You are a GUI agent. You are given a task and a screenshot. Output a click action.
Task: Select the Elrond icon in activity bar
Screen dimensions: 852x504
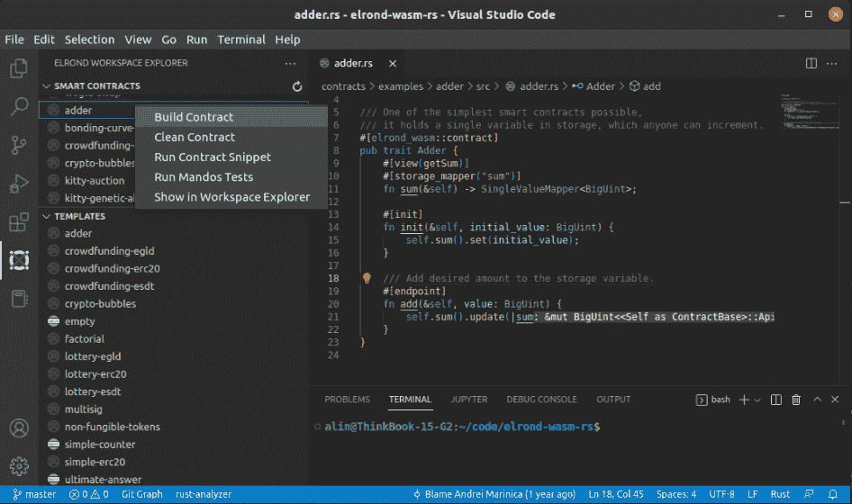coord(19,260)
